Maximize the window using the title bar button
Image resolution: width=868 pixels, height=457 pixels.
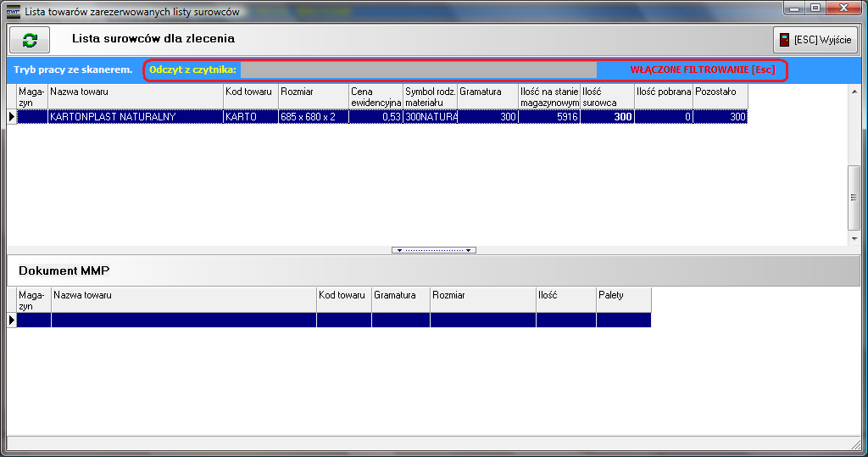[815, 9]
